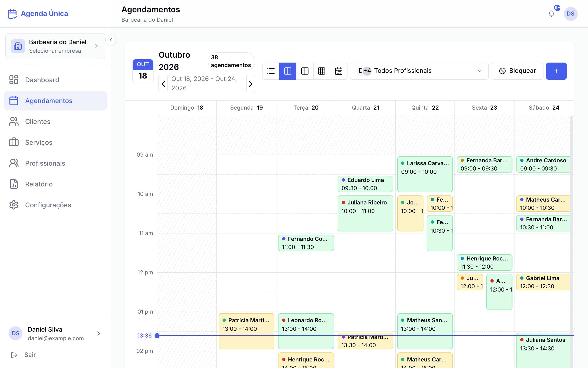Open Larissa Carva... 09:00 appointment

coord(425,174)
